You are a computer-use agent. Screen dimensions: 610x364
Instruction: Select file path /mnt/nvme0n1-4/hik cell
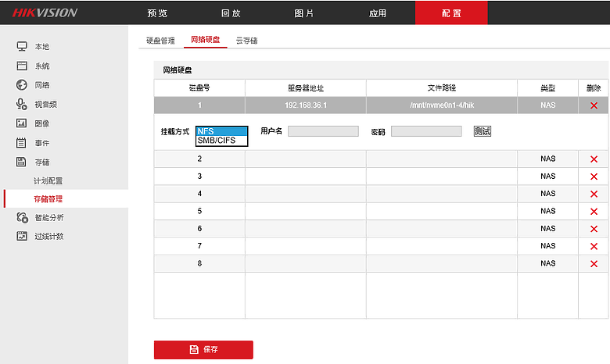442,105
